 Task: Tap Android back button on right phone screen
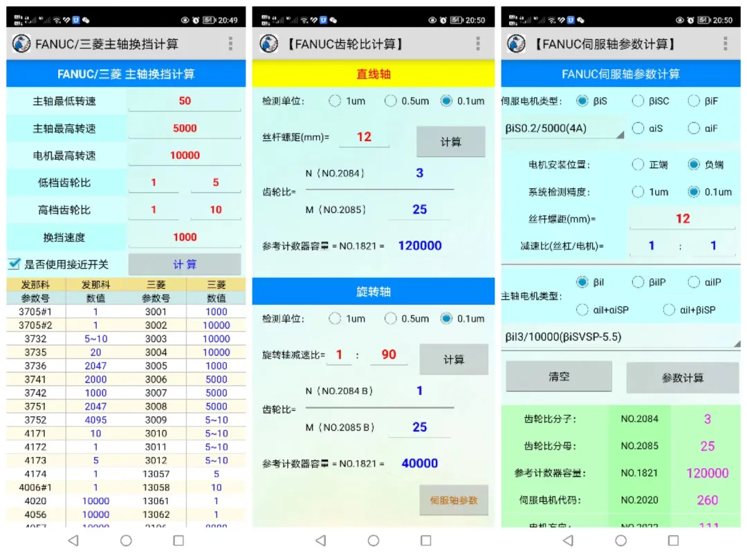click(x=568, y=540)
